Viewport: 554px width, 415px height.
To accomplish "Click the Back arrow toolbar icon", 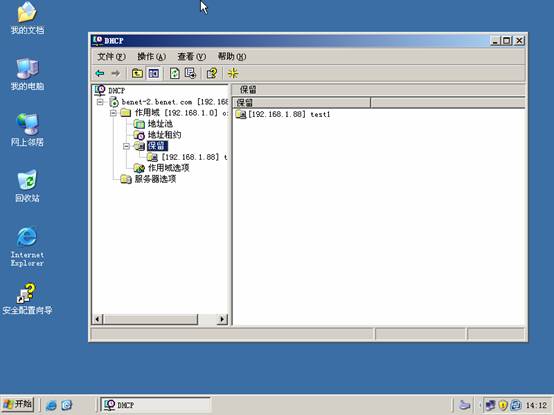I will pos(100,73).
